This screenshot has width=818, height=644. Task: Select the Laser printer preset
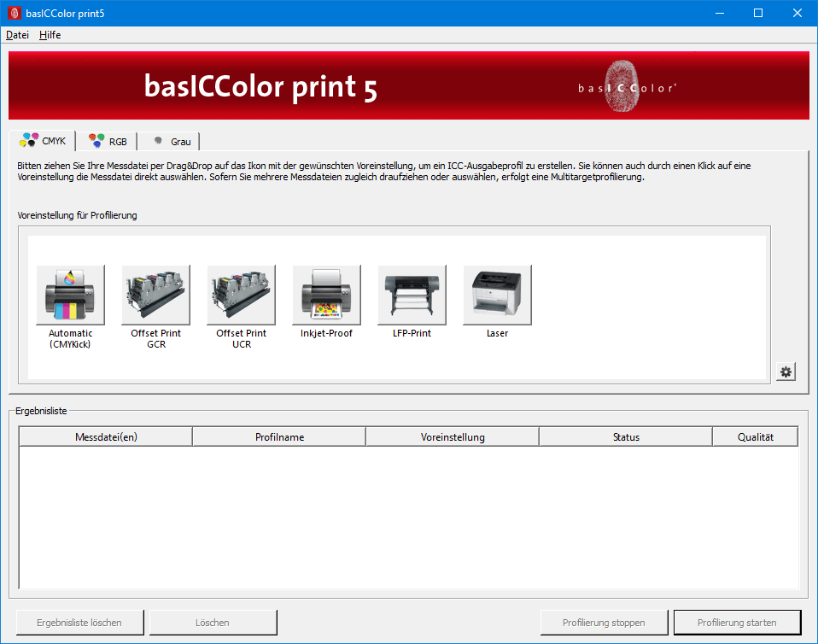click(x=497, y=295)
